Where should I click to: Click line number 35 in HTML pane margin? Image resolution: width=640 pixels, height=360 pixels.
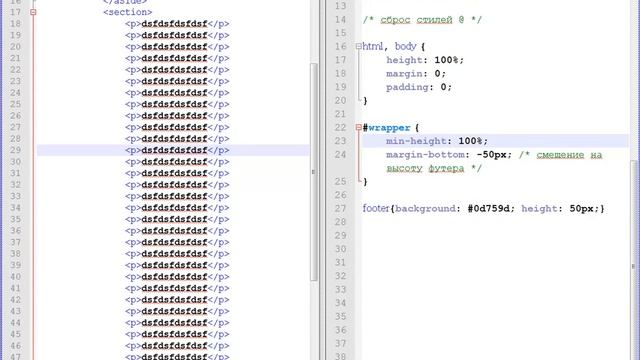pyautogui.click(x=16, y=219)
